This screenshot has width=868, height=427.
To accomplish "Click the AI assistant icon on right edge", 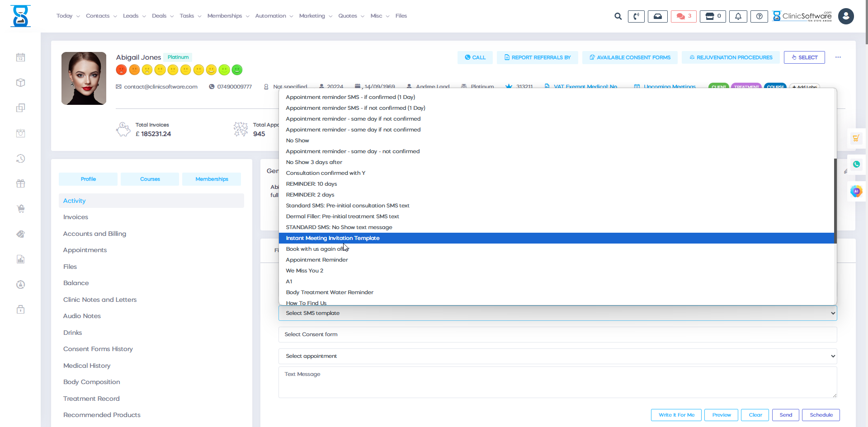I will [856, 191].
